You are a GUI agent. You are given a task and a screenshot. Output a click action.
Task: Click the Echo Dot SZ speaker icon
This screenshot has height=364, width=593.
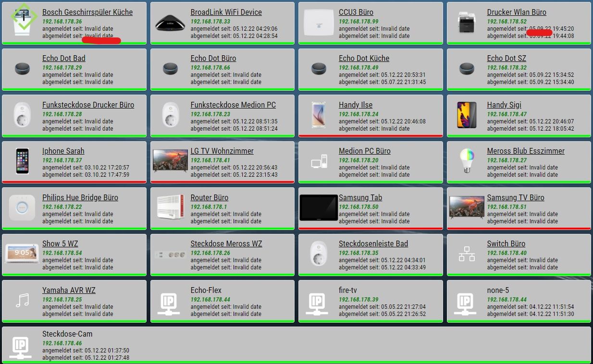[467, 69]
